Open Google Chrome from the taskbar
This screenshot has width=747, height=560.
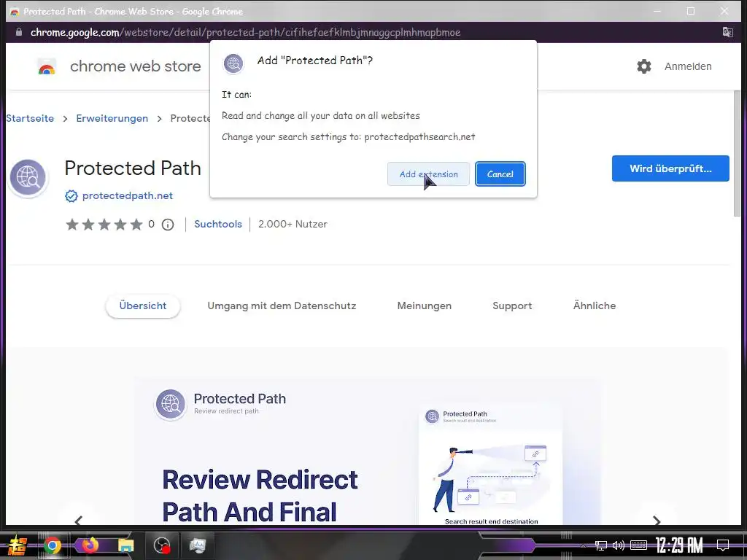click(x=52, y=545)
